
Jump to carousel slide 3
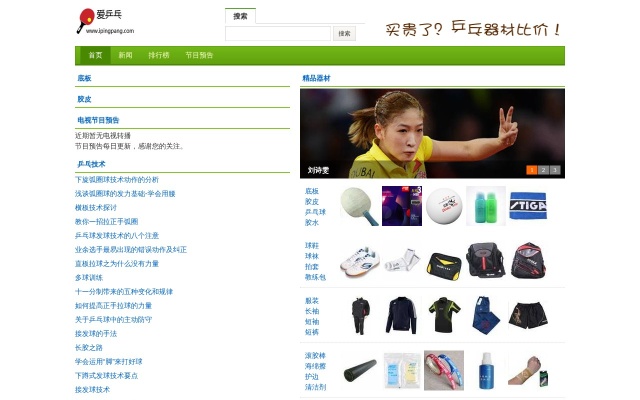pyautogui.click(x=555, y=170)
